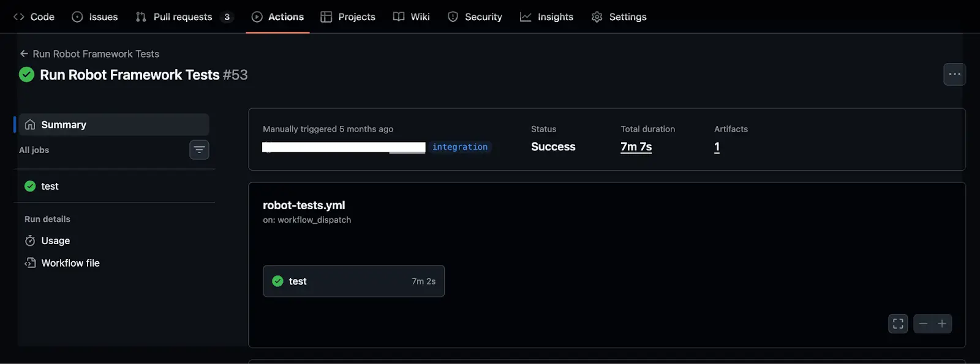Click the pull requests count badge 3
The width and height of the screenshot is (980, 364).
(227, 17)
